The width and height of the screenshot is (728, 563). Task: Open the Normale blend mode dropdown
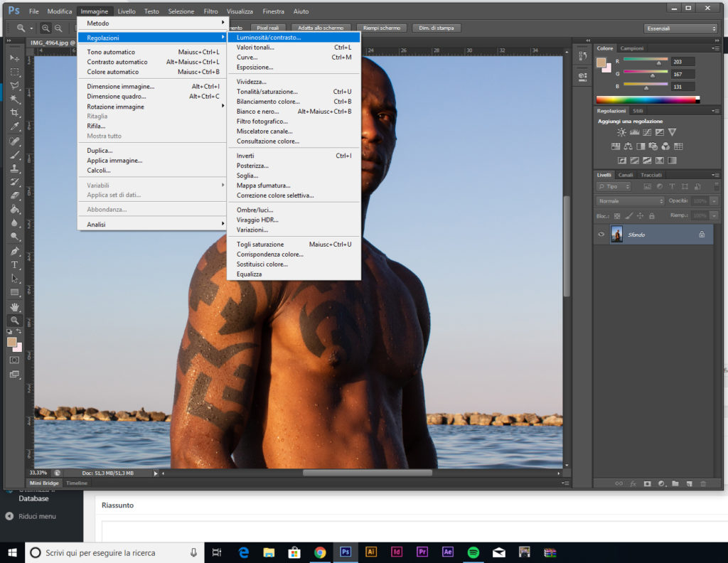coord(630,201)
